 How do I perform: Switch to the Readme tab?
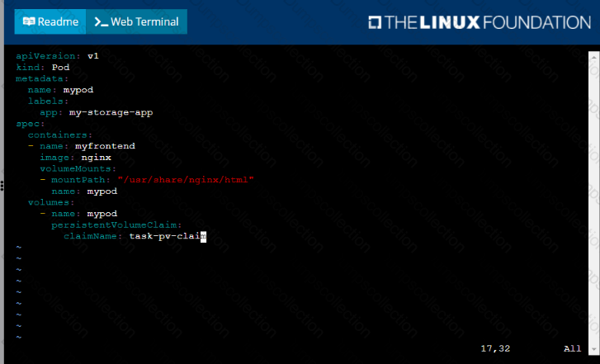[50, 21]
